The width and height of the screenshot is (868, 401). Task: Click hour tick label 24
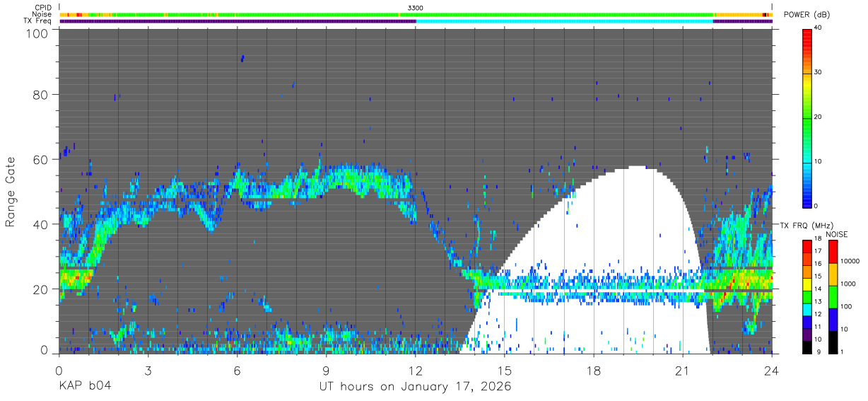772,370
